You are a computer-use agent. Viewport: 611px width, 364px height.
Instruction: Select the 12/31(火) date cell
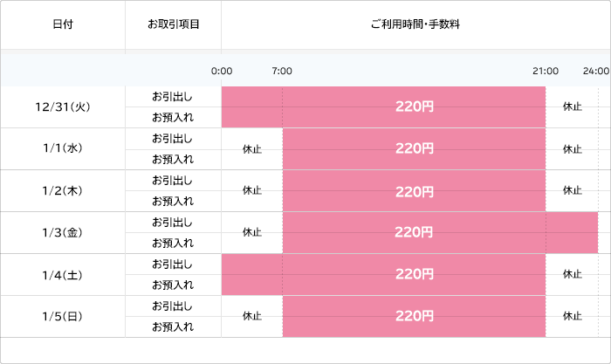[63, 107]
